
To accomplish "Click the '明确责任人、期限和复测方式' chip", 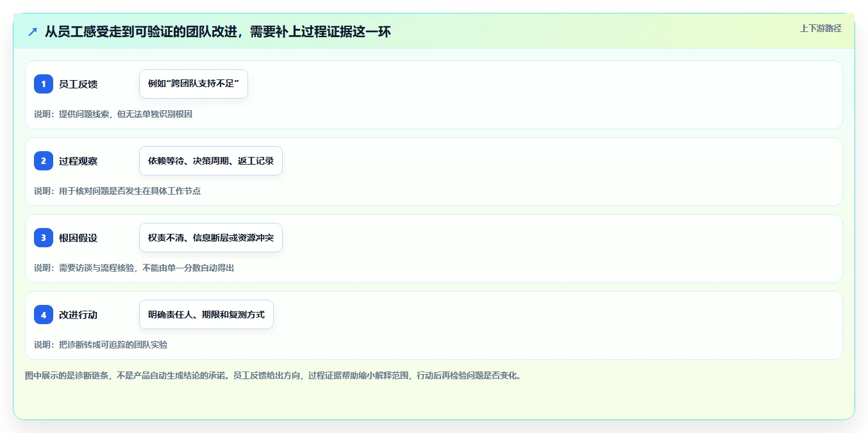I will coord(206,315).
